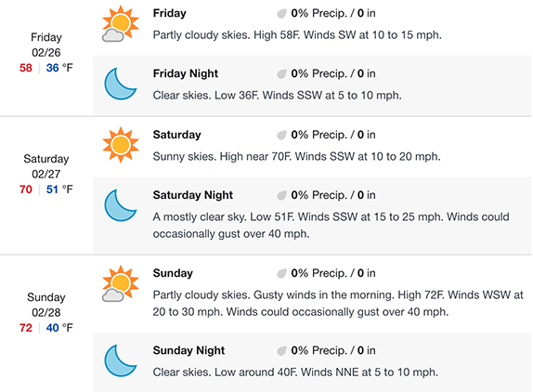Click the Saturday Night heading
This screenshot has width=533, height=392.
click(193, 195)
